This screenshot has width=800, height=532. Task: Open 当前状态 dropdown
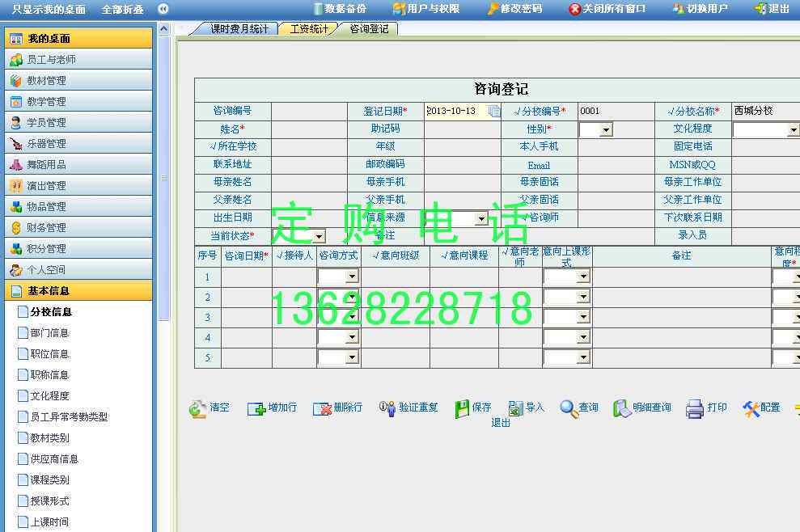[x=319, y=236]
